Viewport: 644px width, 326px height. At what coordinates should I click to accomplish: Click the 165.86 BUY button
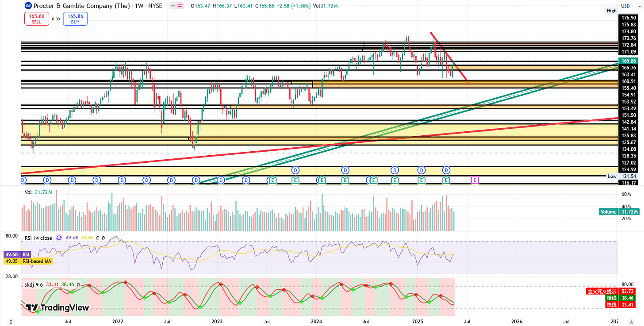[x=75, y=19]
